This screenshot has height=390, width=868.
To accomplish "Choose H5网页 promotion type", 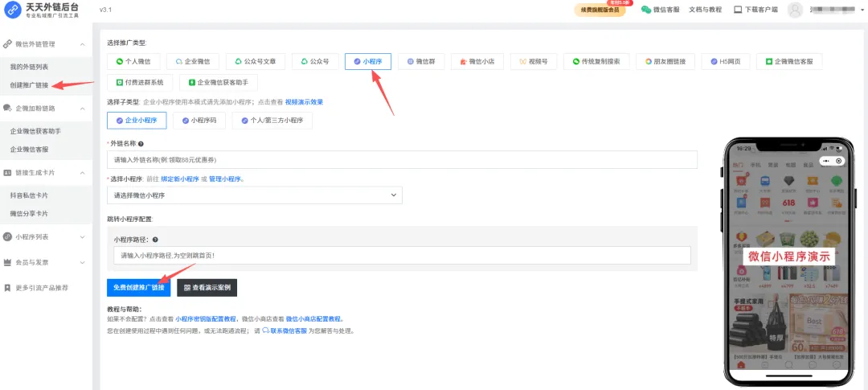I will coord(726,61).
